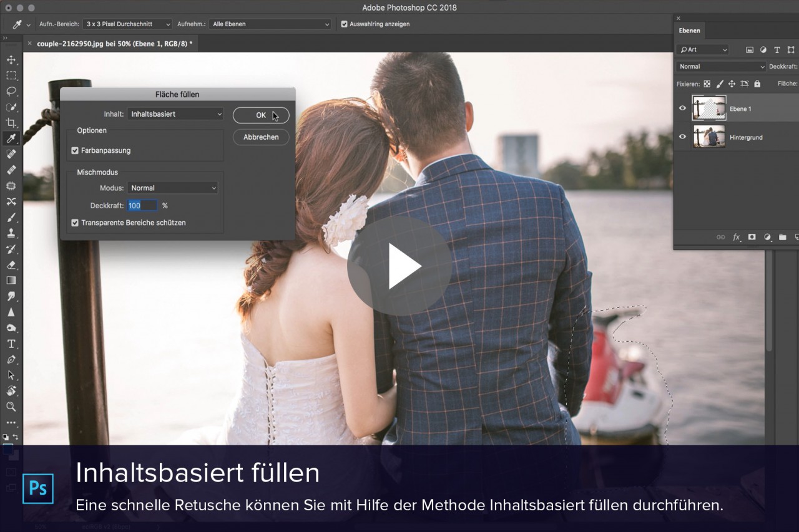Select the Eraser tool
This screenshot has height=532, width=799.
coord(11,265)
